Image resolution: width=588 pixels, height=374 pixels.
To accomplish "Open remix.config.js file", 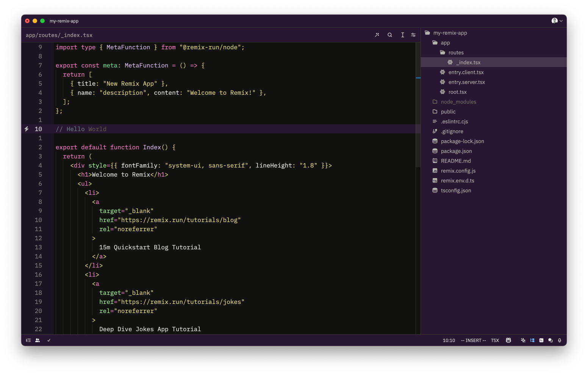I will click(494, 171).
